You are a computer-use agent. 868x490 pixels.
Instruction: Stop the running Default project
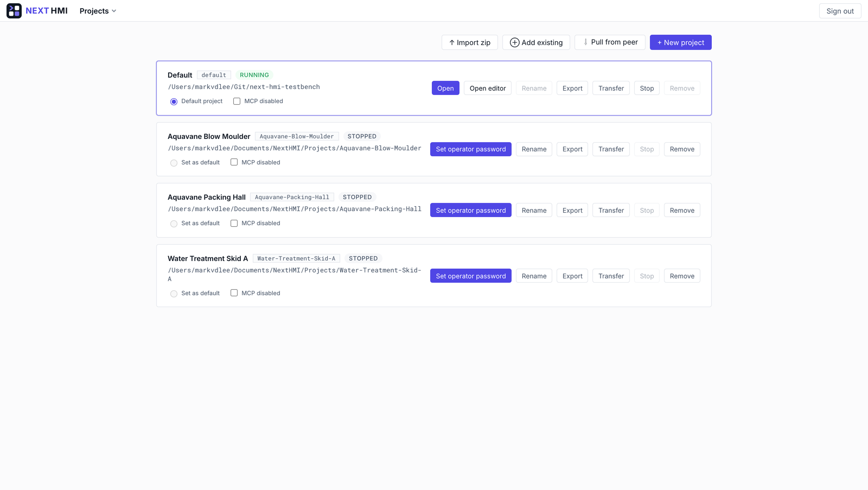point(647,88)
